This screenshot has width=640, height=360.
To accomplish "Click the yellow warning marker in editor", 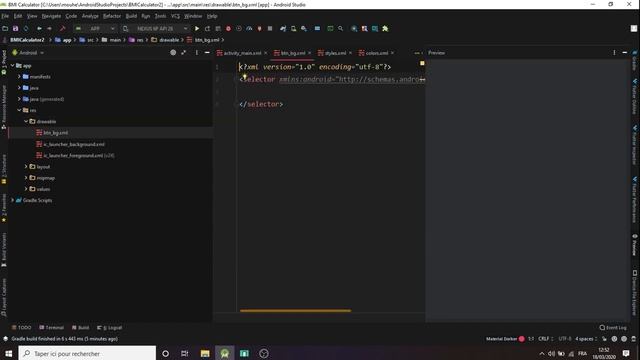I will (x=422, y=63).
